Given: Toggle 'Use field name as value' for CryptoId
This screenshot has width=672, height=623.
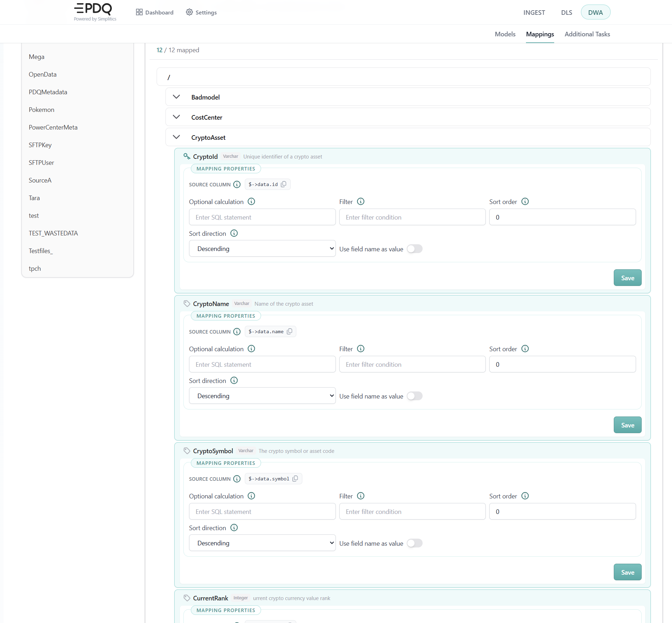Looking at the screenshot, I should pyautogui.click(x=414, y=249).
